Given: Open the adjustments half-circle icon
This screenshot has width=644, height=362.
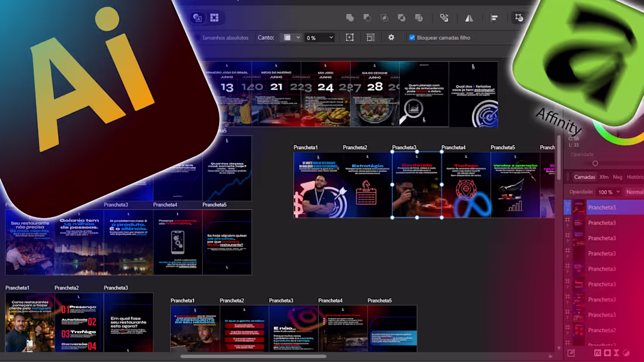Looking at the screenshot, I should point(626,353).
